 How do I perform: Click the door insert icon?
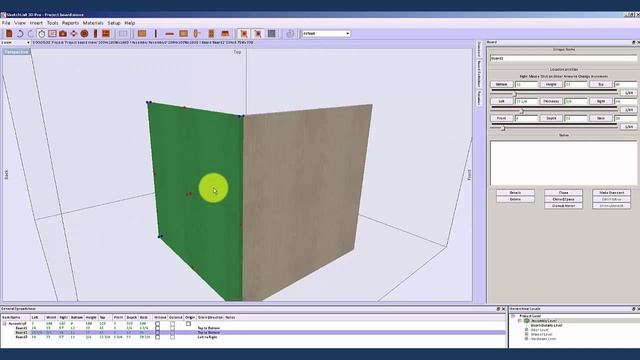click(211, 34)
